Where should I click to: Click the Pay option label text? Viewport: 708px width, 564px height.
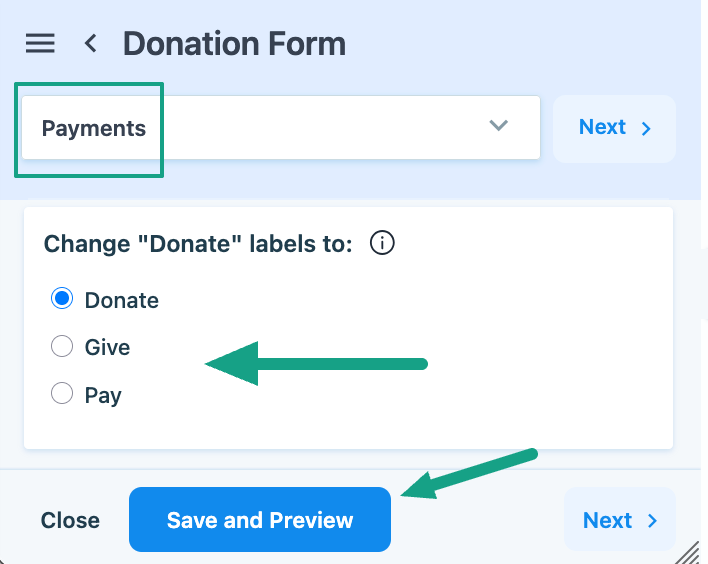tap(103, 395)
